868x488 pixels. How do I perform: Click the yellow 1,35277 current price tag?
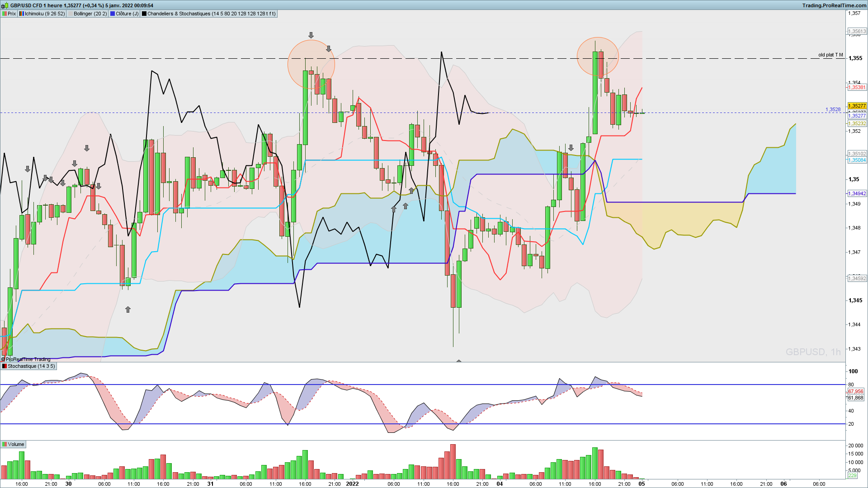click(857, 106)
